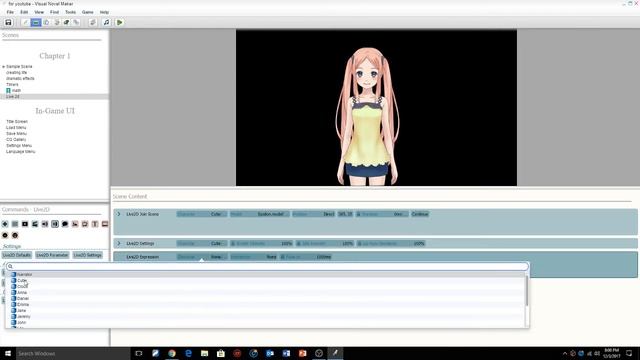Open Character dropdown in Live2D Join Scene

(x=202, y=214)
